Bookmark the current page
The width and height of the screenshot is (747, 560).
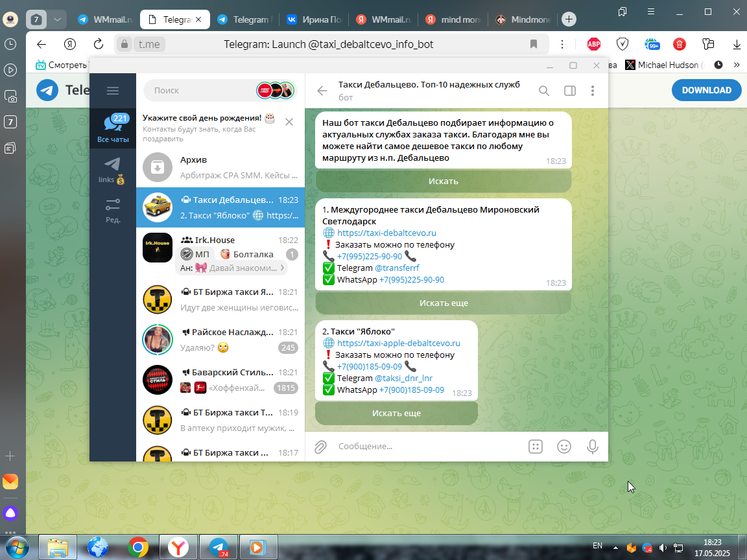(x=534, y=44)
